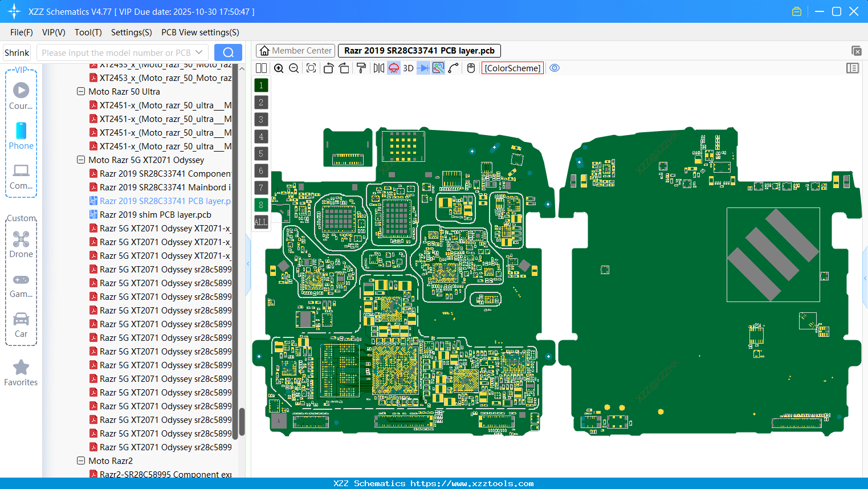
Task: Open the search magnifier icon
Action: [x=228, y=52]
